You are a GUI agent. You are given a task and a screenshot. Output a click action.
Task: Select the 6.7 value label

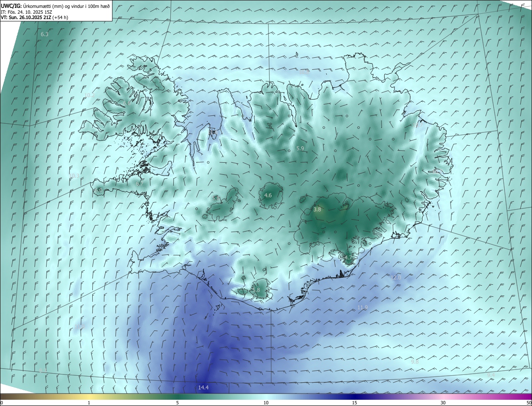(x=140, y=183)
